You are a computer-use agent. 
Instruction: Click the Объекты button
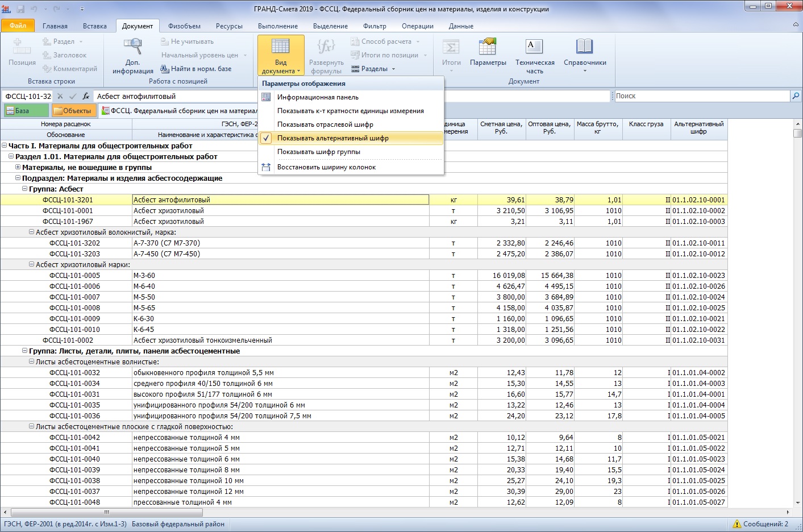73,111
